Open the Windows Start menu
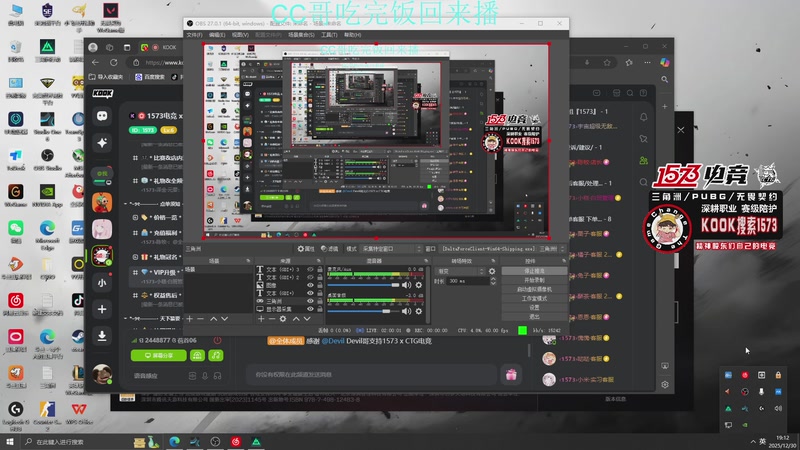Image resolution: width=800 pixels, height=450 pixels. point(9,441)
